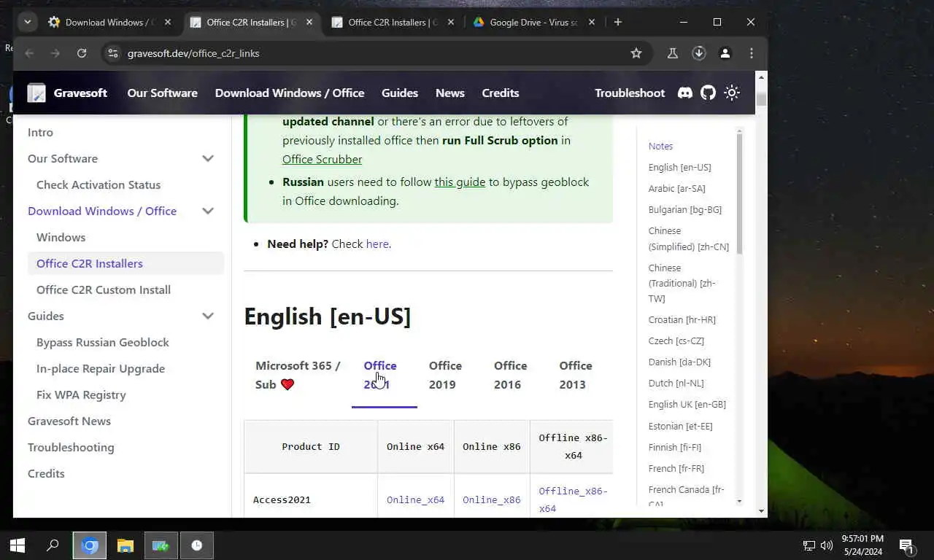This screenshot has width=934, height=560.
Task: Open Chrome Labs flask icon
Action: coord(673,53)
